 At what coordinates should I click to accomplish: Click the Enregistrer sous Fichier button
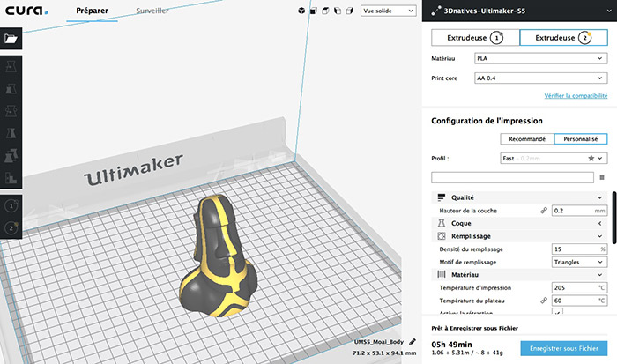[x=562, y=349]
